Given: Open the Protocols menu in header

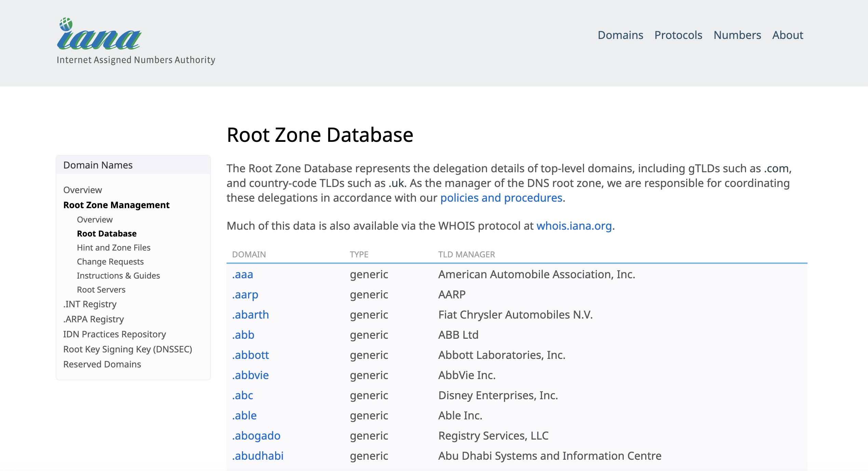Looking at the screenshot, I should [x=678, y=35].
